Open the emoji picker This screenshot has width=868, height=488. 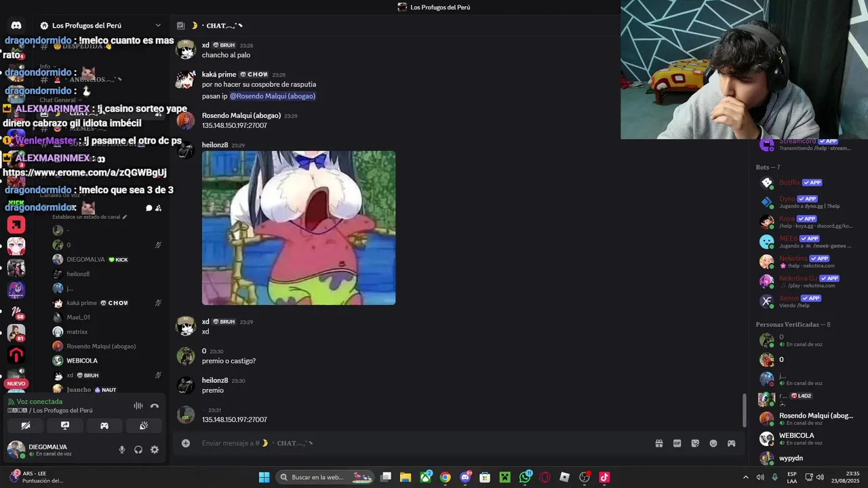713,443
